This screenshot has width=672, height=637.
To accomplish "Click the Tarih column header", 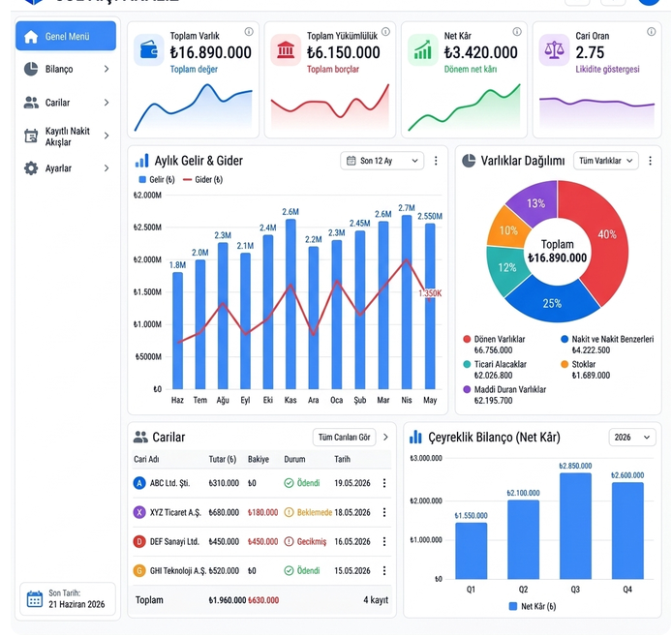I will click(343, 459).
